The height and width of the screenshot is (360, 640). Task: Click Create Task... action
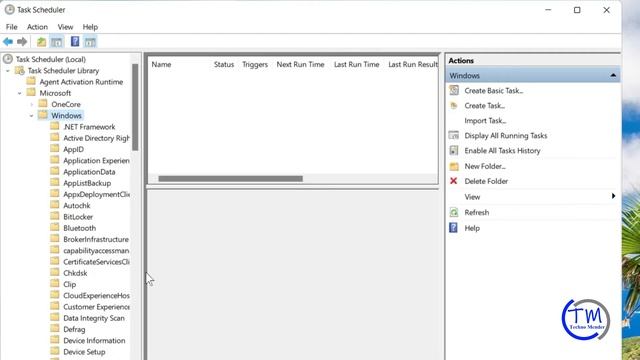coord(484,106)
